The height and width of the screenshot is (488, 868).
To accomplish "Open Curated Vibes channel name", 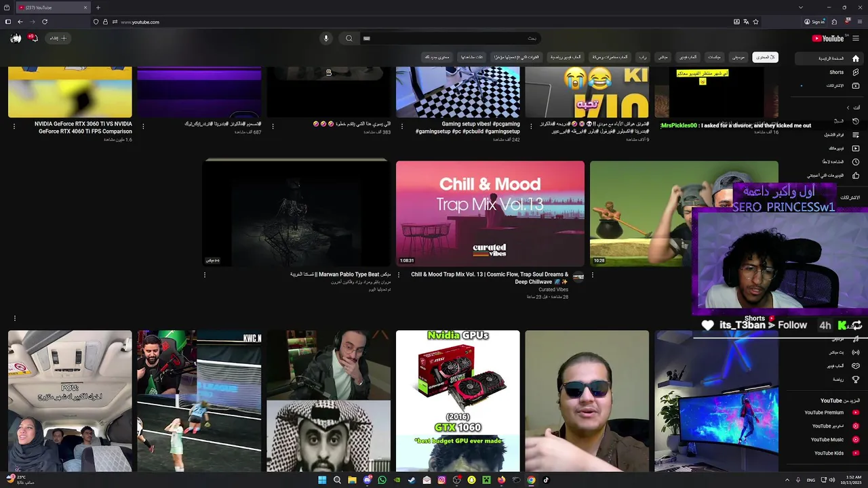I will tap(553, 289).
